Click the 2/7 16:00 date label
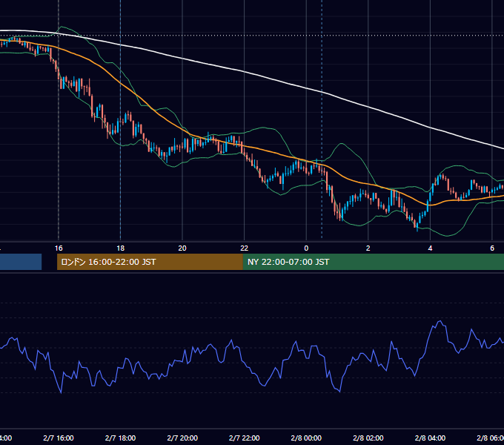504x445 pixels. tap(59, 438)
